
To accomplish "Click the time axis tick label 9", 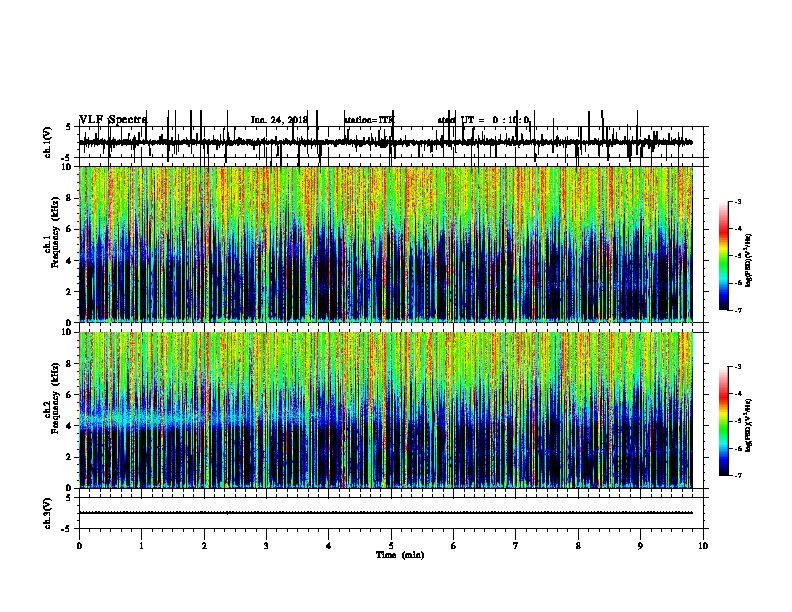I will [640, 545].
